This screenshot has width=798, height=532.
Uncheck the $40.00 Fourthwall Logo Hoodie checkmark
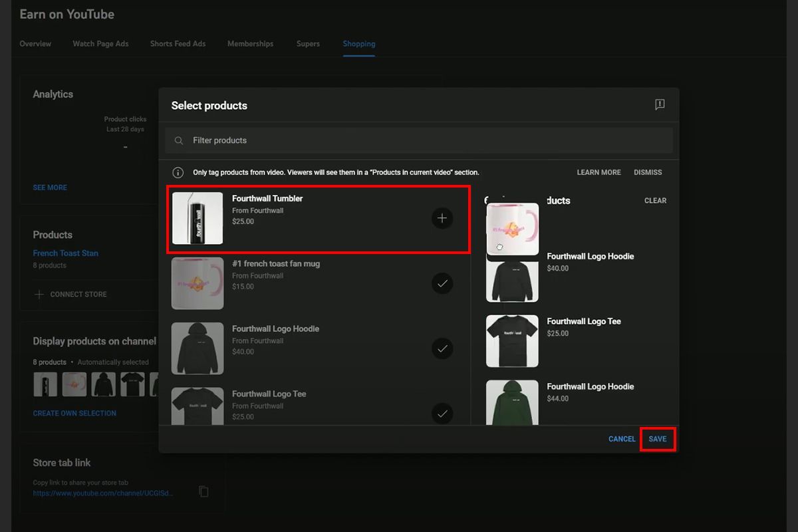[x=442, y=348]
